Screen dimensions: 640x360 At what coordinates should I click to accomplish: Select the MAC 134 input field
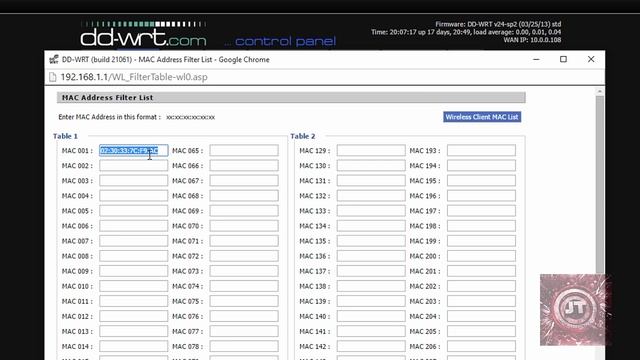coord(371,226)
